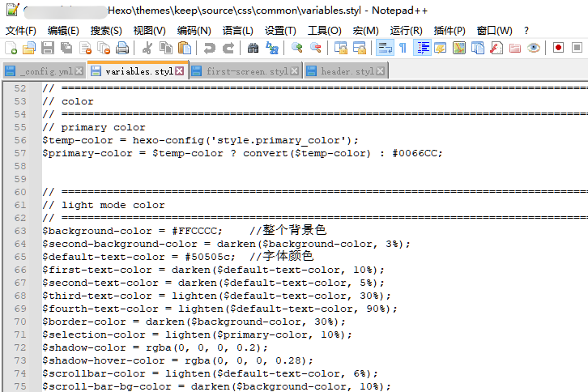This screenshot has height=392, width=588.
Task: Redo the edit using the toolbar arrow
Action: pos(228,48)
